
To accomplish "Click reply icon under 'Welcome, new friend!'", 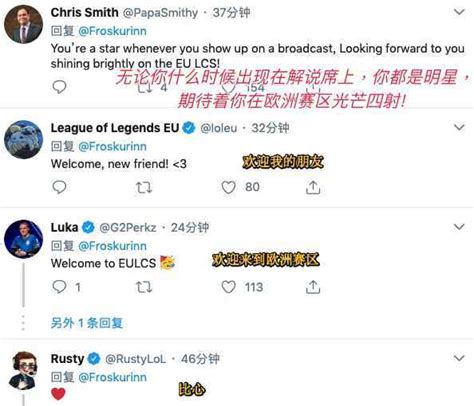I will click(x=59, y=187).
